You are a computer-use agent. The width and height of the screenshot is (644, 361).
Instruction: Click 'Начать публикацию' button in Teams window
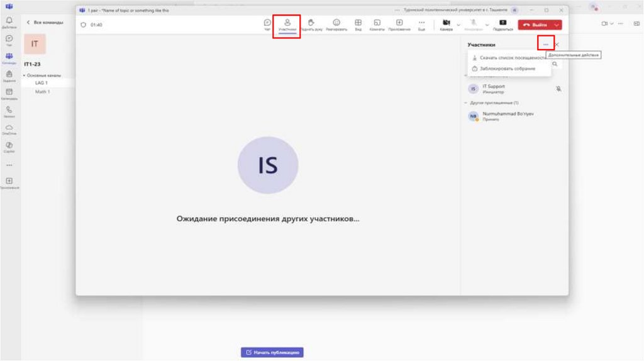click(x=272, y=352)
